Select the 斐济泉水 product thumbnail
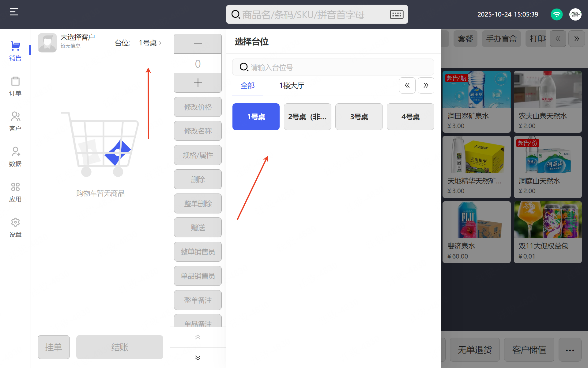Screen dimensions: 588x368 click(x=477, y=220)
